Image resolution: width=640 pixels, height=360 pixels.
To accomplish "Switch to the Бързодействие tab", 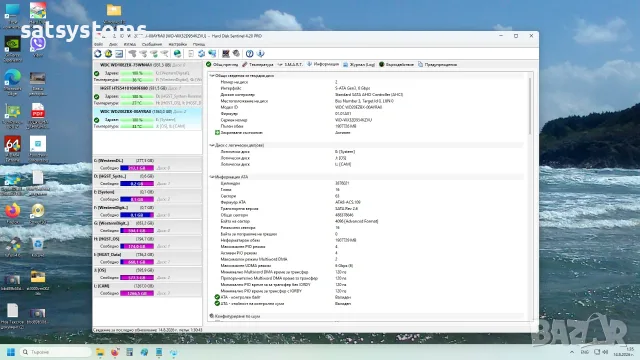I will [396, 64].
